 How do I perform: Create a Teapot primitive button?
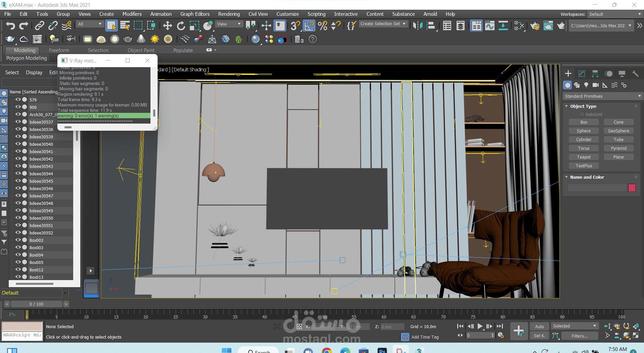click(584, 157)
